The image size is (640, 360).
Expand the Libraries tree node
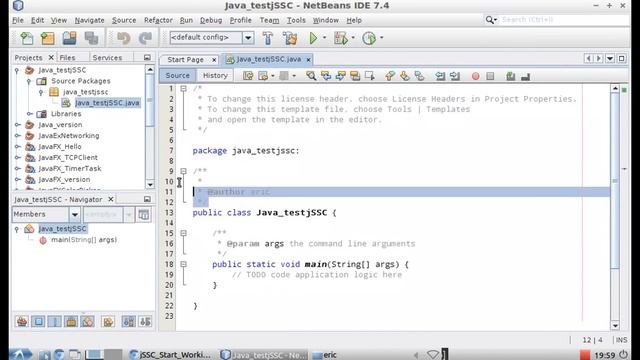point(29,113)
